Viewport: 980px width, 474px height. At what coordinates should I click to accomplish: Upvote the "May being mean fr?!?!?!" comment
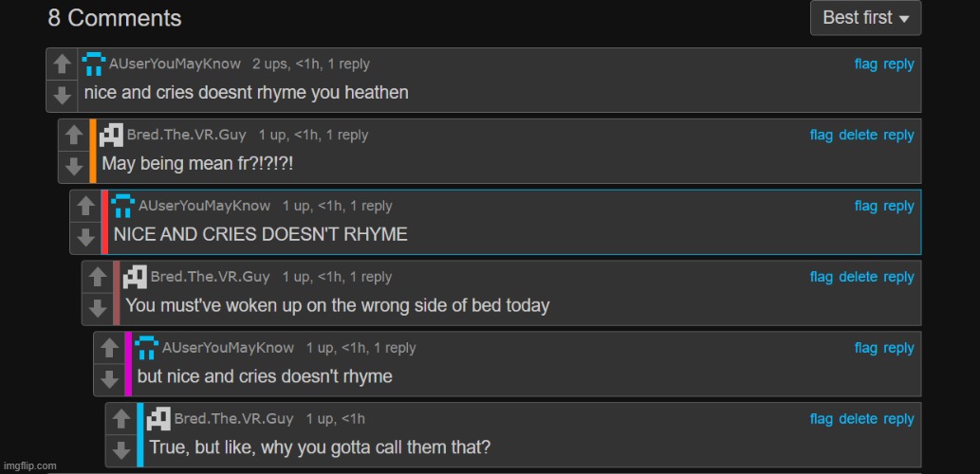(x=74, y=136)
